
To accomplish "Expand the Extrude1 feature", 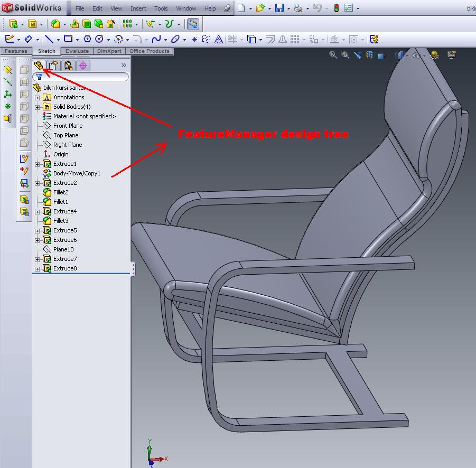I will coord(36,164).
